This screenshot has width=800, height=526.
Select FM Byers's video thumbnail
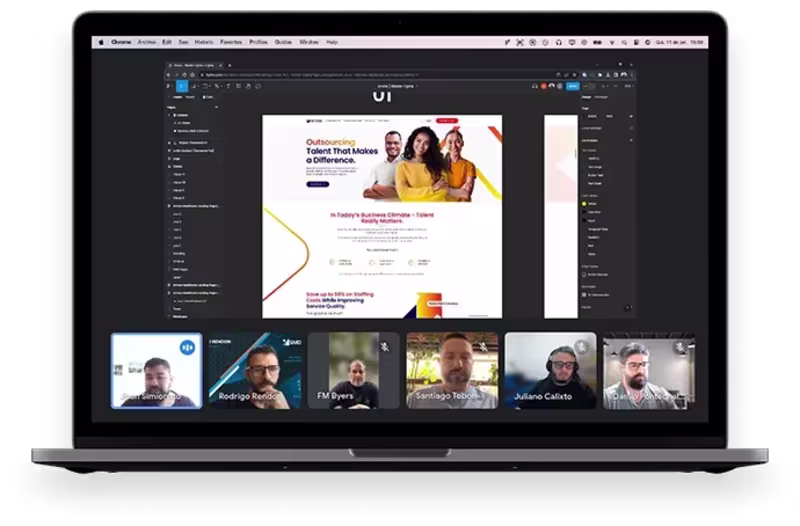coord(353,371)
